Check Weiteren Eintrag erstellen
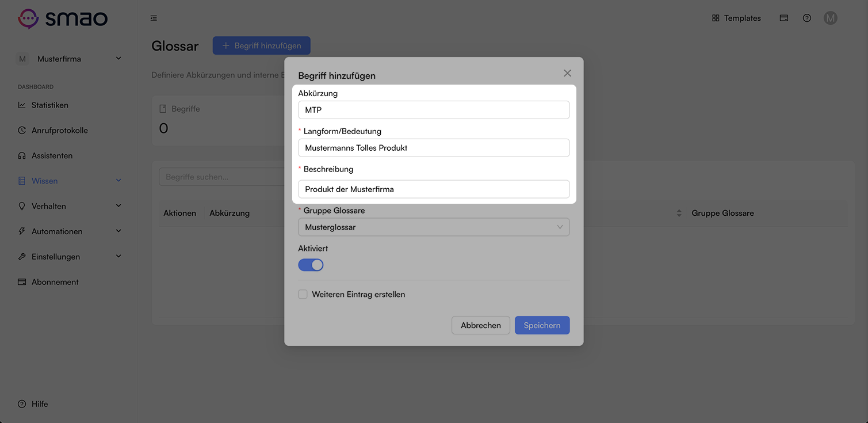 [x=303, y=295]
